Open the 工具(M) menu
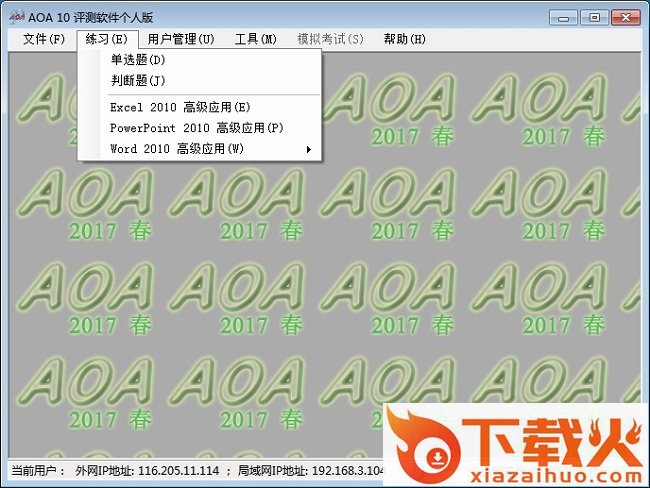The image size is (650, 488). click(x=255, y=39)
